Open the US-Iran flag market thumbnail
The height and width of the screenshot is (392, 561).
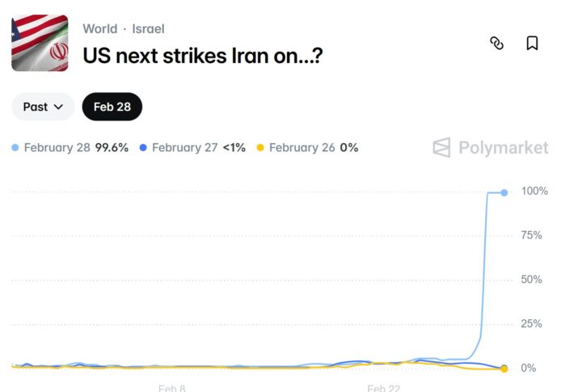[40, 43]
